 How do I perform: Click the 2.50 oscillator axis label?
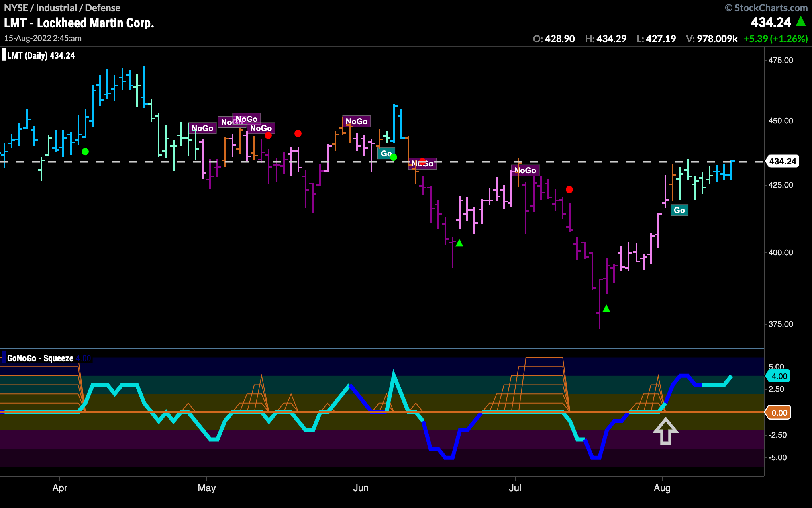(x=776, y=389)
